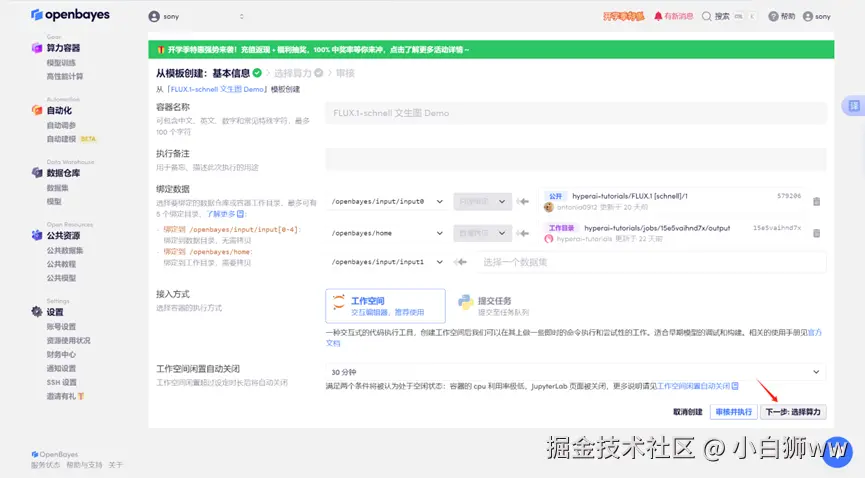
Task: Click the sony user avatar at top right
Action: click(808, 17)
